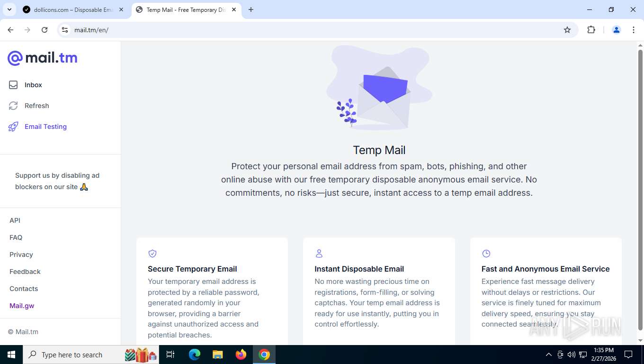Click the Temp Mail heading
Image resolution: width=644 pixels, height=364 pixels.
[x=379, y=150]
